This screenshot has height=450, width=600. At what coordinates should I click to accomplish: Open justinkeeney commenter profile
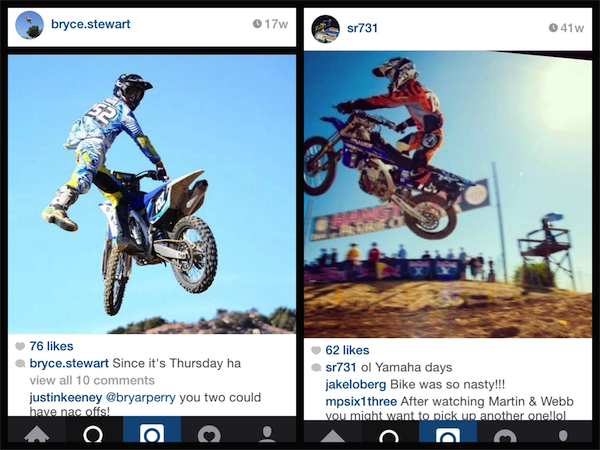click(x=66, y=398)
